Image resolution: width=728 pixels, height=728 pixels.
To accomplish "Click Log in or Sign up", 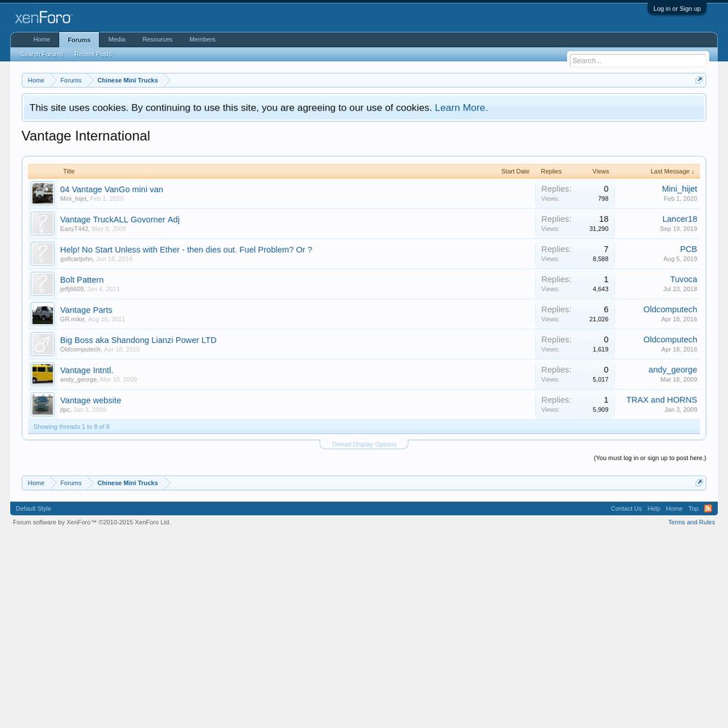I will click(x=676, y=8).
